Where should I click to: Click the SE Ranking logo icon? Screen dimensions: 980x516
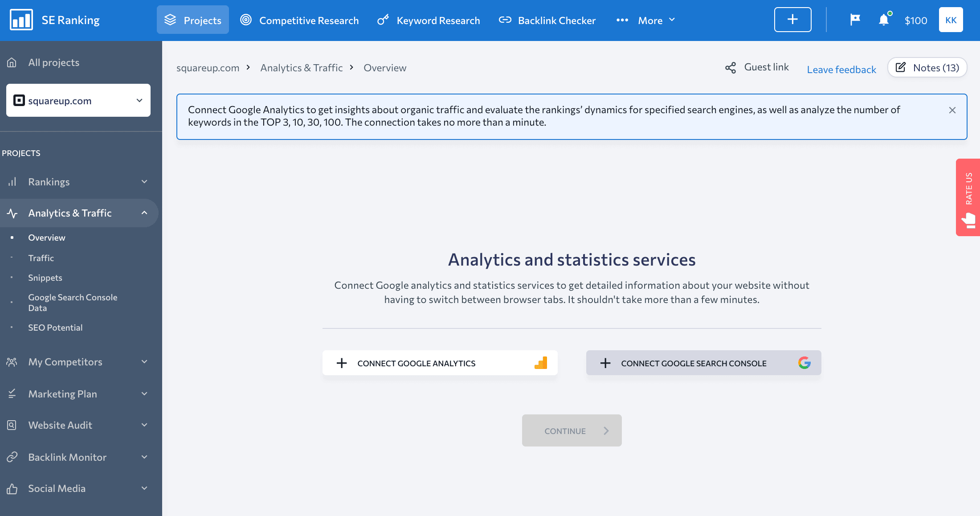point(21,20)
